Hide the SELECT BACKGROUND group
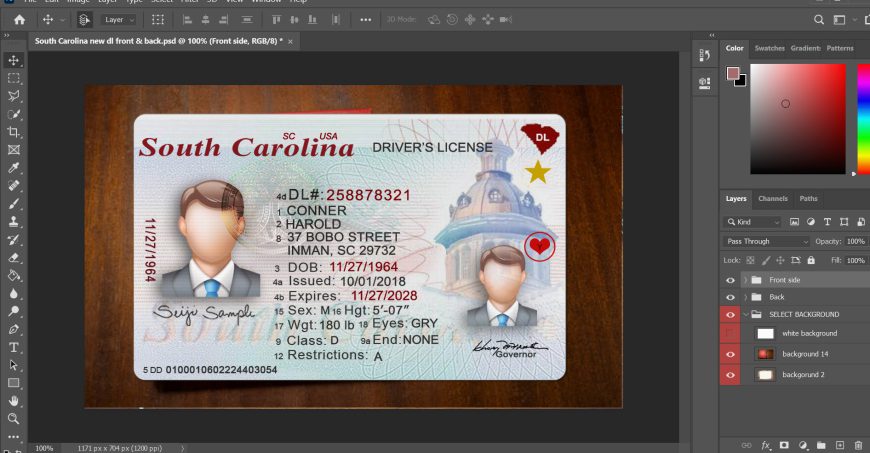This screenshot has height=453, width=870. click(730, 315)
